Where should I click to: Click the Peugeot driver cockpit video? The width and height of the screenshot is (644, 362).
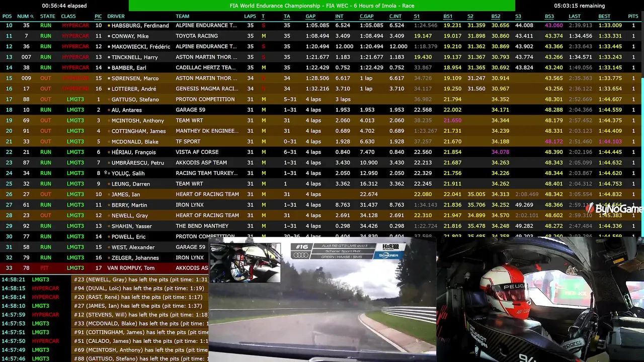pyautogui.click(x=540, y=300)
